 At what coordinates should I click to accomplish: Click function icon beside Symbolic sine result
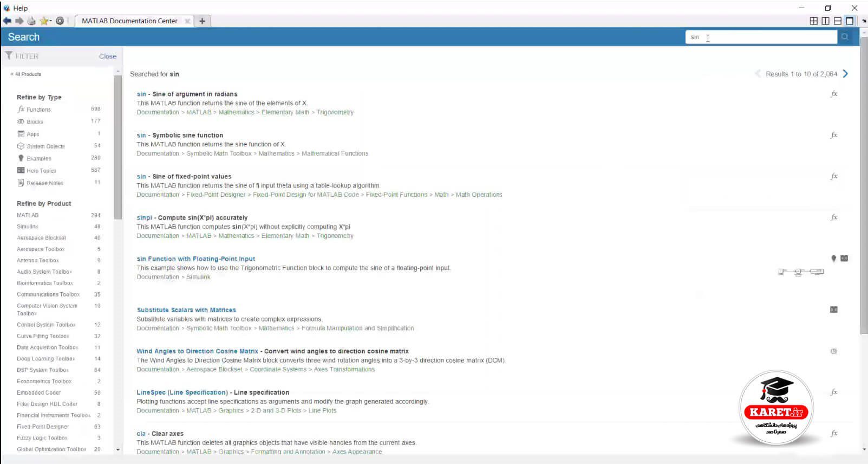click(834, 135)
